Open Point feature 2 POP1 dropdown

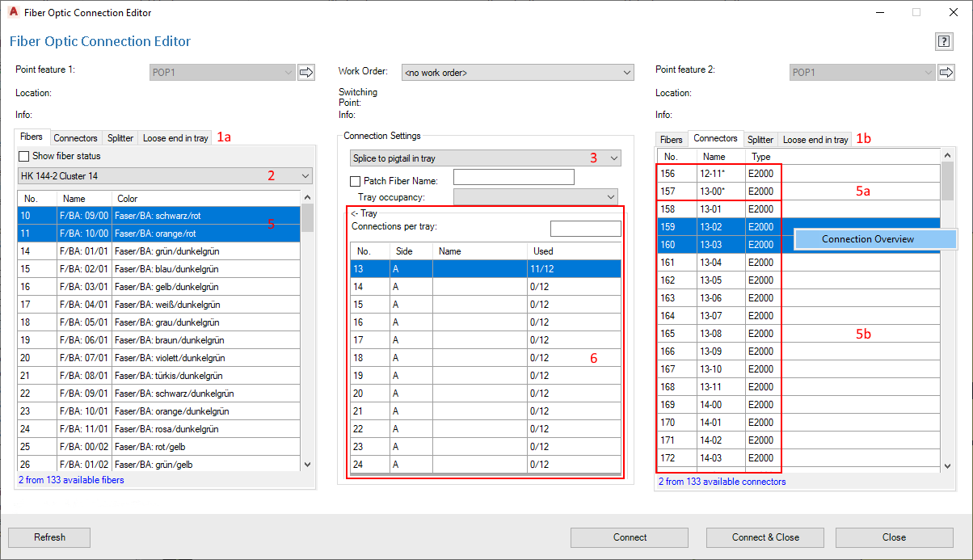[x=862, y=73]
